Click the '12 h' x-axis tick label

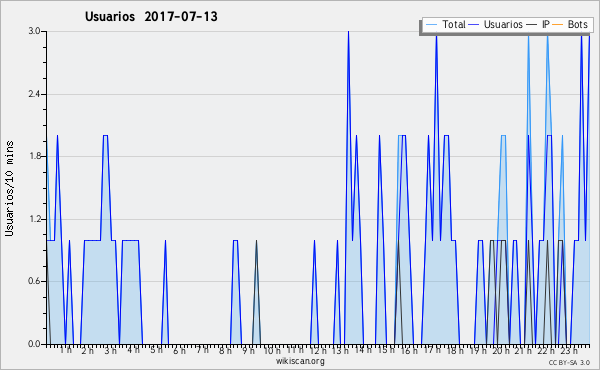(x=318, y=350)
